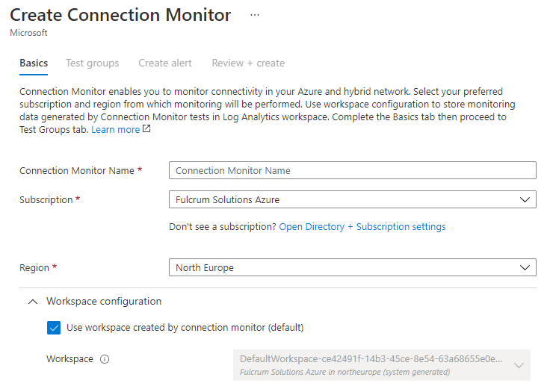The image size is (550, 392).
Task: Collapse the Workspace configuration section
Action: (32, 302)
